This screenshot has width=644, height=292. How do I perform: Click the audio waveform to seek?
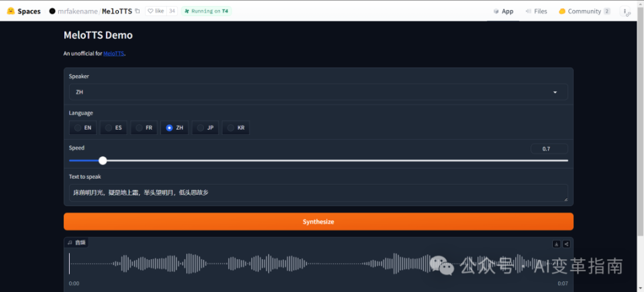318,264
